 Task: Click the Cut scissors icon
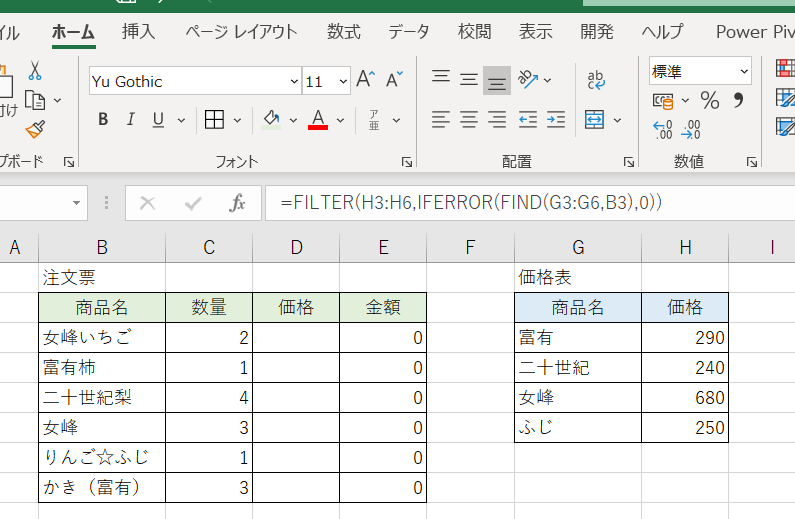tap(34, 70)
